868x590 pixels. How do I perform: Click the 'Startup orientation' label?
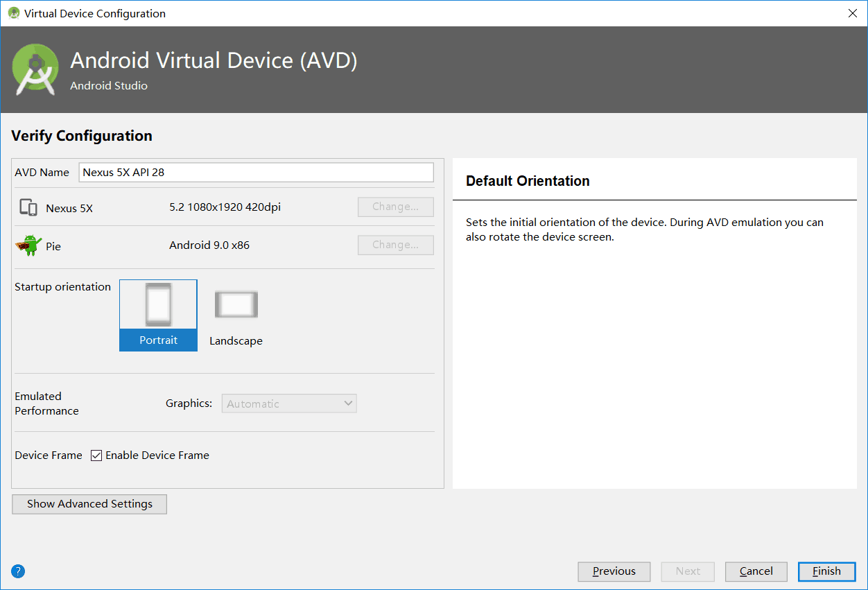(x=62, y=287)
